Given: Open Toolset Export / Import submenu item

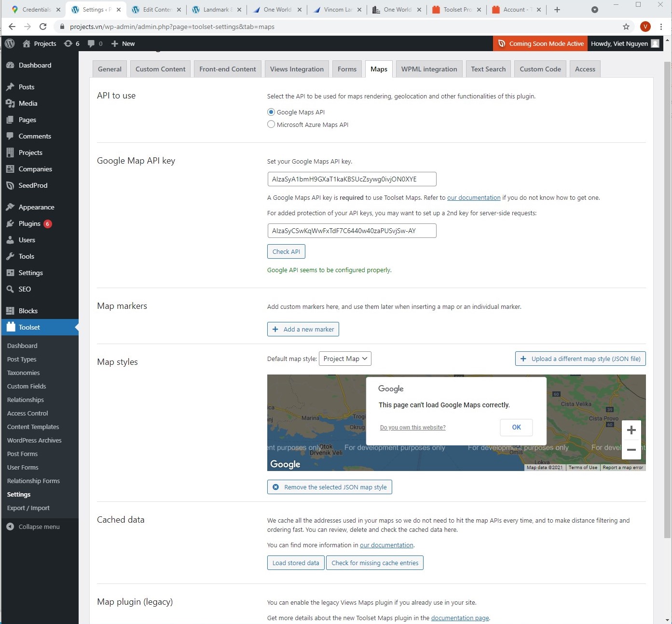Looking at the screenshot, I should 28,508.
